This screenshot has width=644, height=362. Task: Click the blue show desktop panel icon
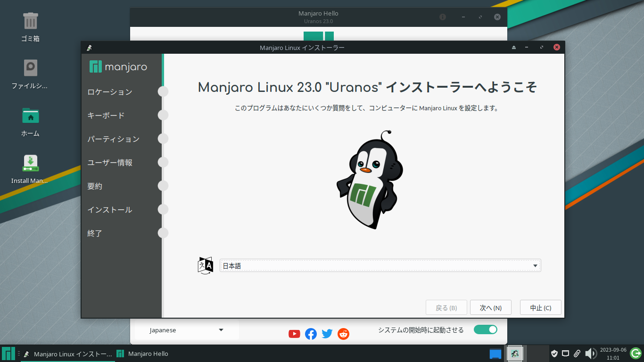[495, 354]
